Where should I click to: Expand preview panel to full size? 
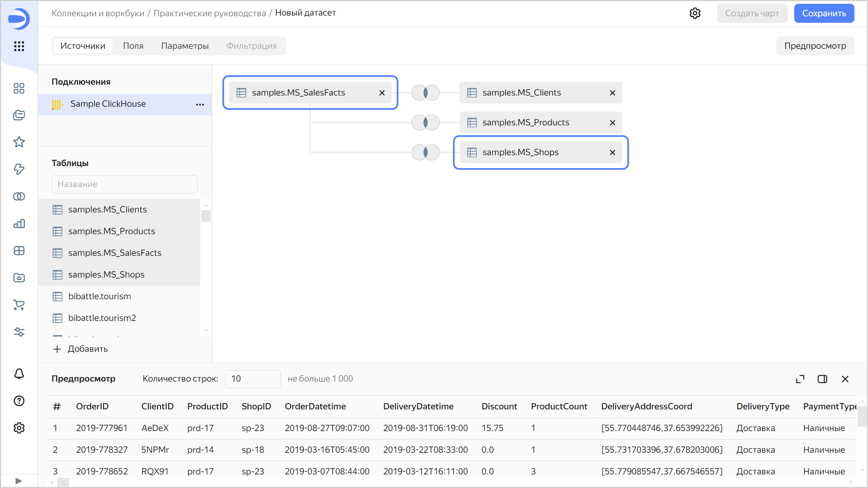(800, 379)
